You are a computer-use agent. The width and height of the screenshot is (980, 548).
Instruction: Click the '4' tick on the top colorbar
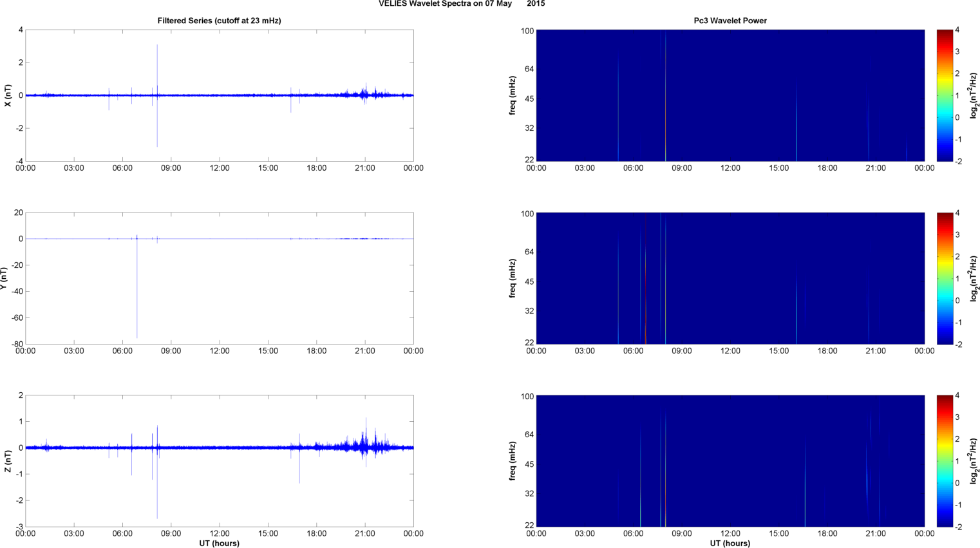click(x=957, y=30)
